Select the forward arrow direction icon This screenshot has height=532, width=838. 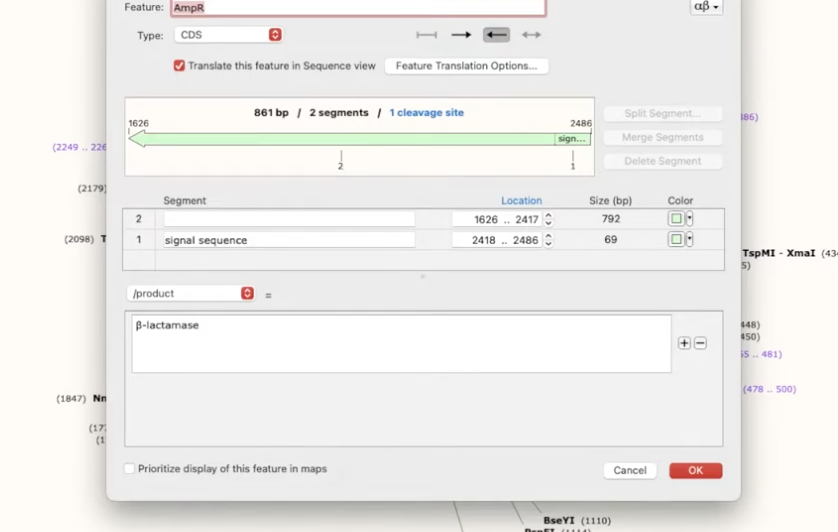461,35
